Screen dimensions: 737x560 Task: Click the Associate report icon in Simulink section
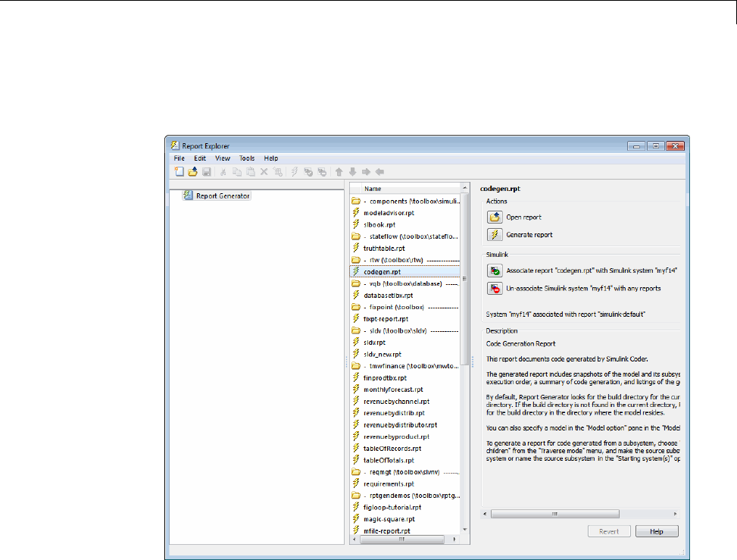click(x=495, y=271)
